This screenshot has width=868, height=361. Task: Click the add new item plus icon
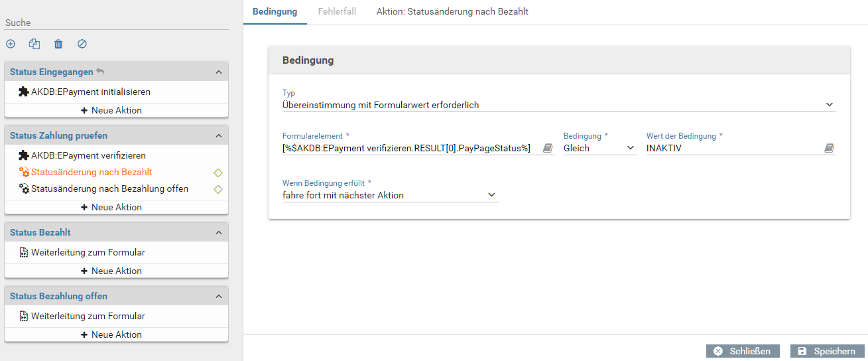pyautogui.click(x=11, y=44)
